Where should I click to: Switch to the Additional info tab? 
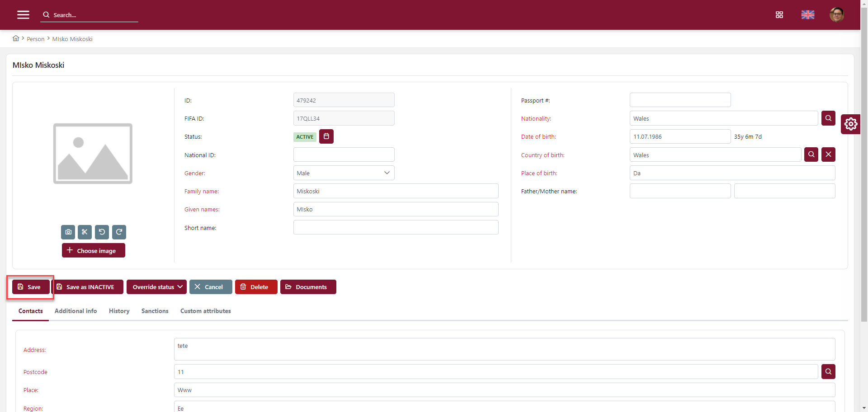point(75,311)
